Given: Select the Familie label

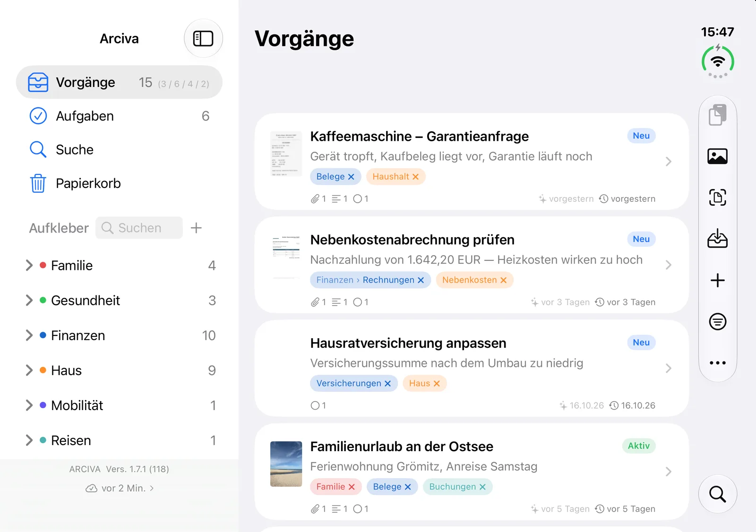Looking at the screenshot, I should click(72, 266).
